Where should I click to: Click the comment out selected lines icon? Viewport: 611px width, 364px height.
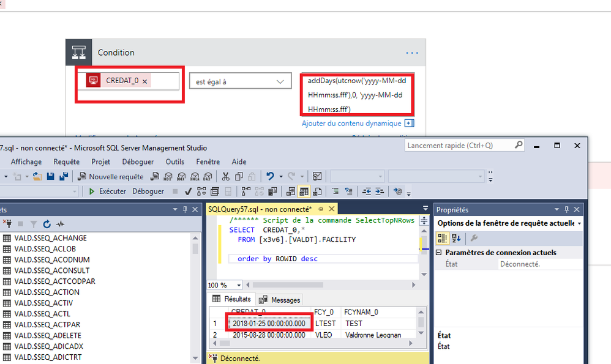(x=335, y=191)
